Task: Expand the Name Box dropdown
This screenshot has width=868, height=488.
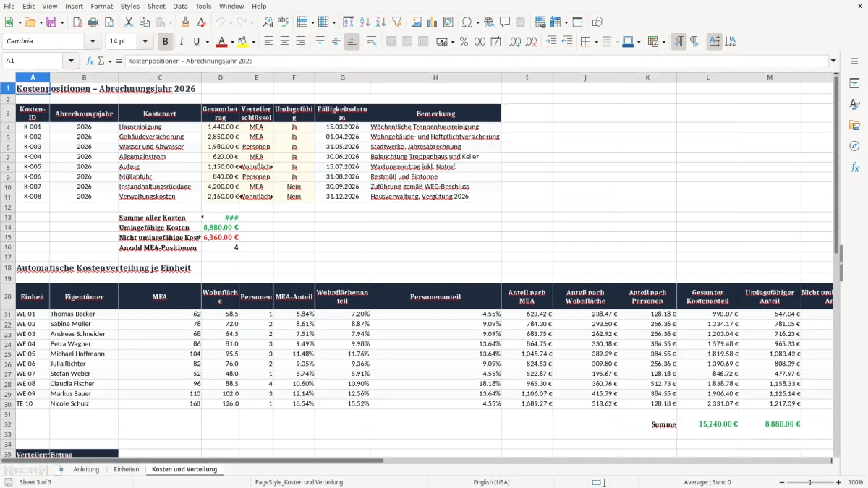Action: coord(71,61)
